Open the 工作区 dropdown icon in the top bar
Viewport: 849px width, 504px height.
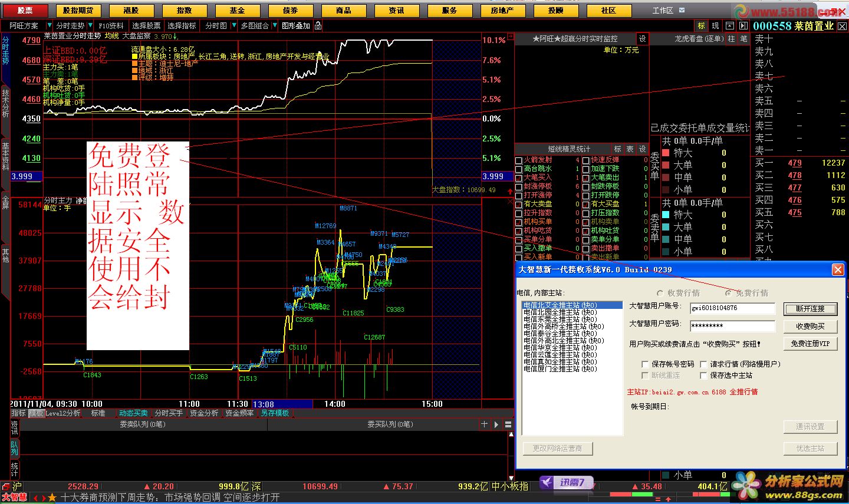click(682, 10)
